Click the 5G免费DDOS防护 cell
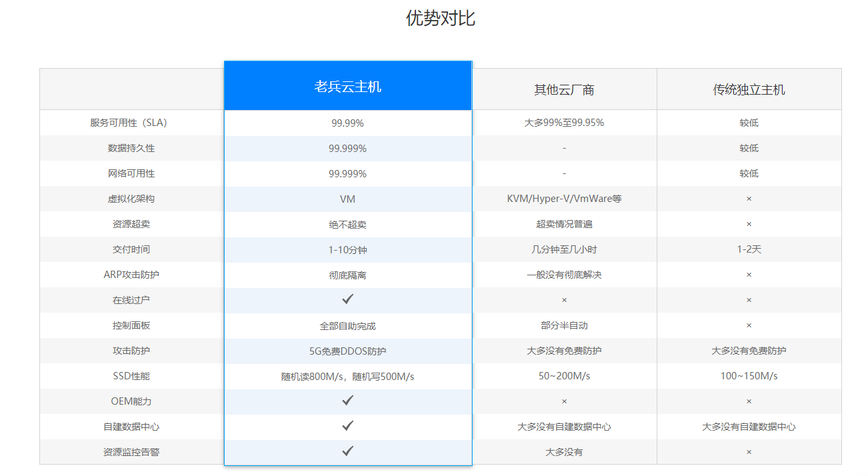The width and height of the screenshot is (868, 476). [347, 351]
